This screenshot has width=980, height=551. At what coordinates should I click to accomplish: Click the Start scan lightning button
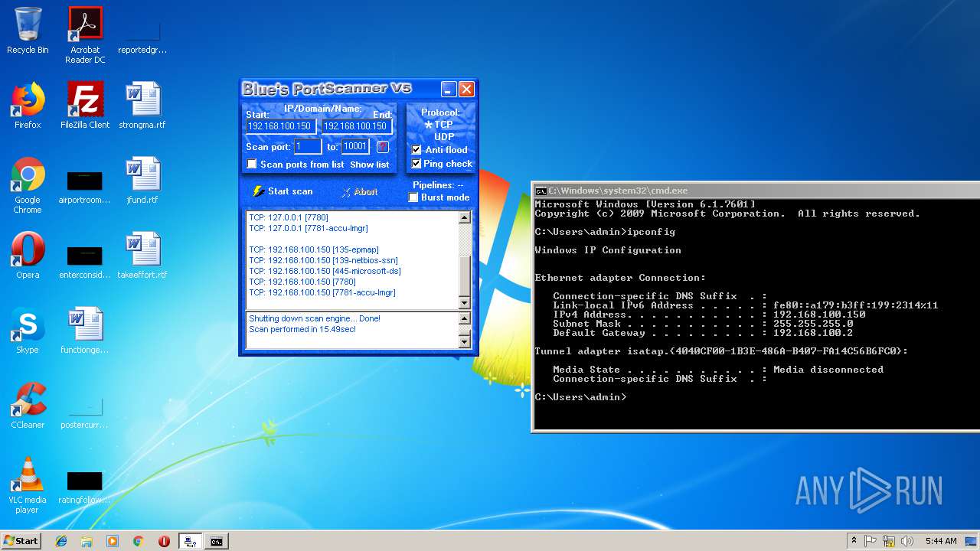(x=283, y=191)
